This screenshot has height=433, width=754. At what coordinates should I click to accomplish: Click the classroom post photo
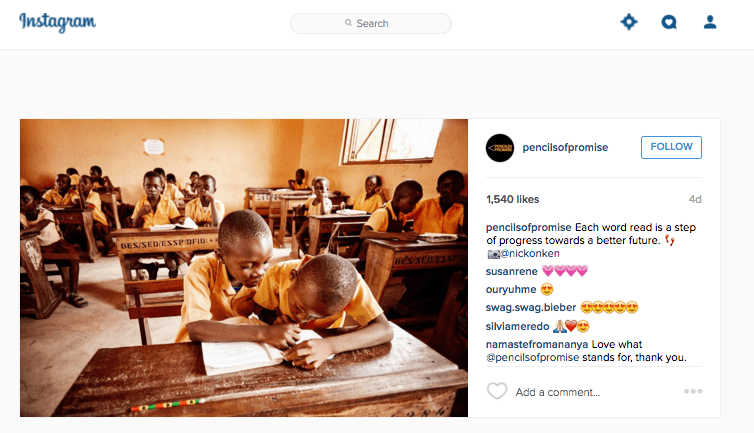[x=244, y=267]
